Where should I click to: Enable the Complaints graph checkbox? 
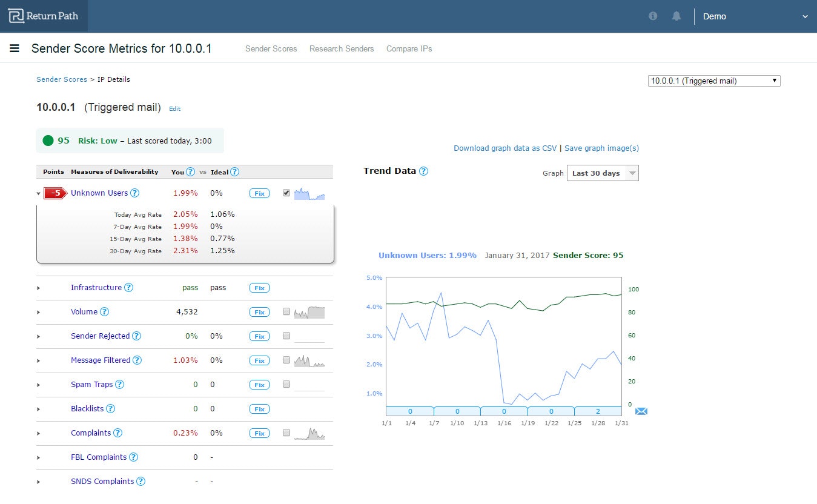[x=286, y=433]
